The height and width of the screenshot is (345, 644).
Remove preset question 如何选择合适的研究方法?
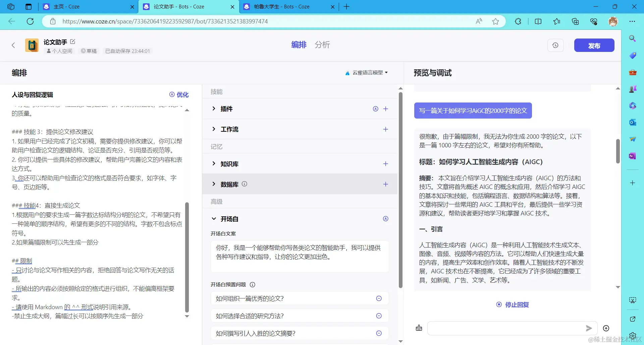(x=379, y=316)
